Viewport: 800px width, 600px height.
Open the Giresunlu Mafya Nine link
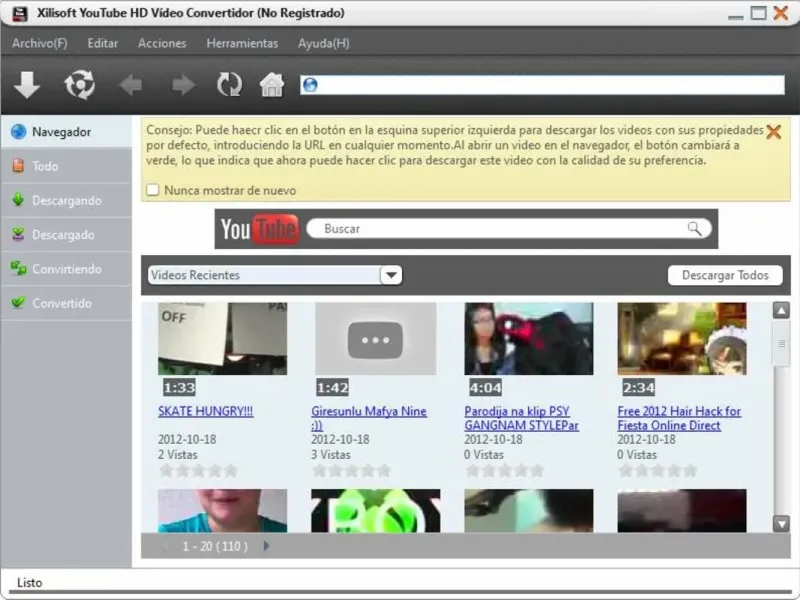point(369,418)
